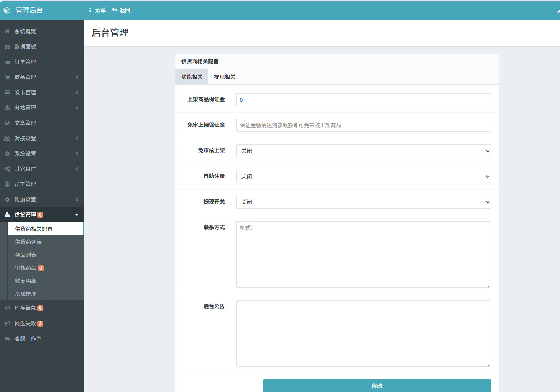The width and height of the screenshot is (560, 392).
Task: Click the home icon for 系统概览
Action: coord(7,31)
